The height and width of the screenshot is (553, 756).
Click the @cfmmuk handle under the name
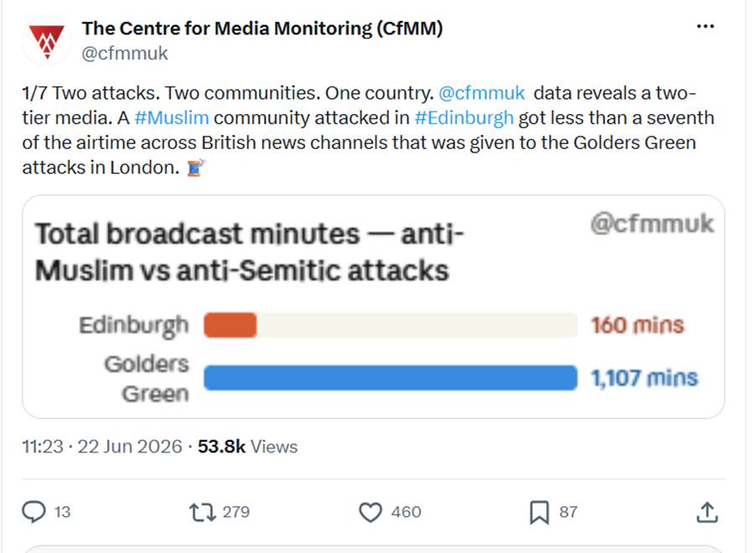click(x=125, y=53)
